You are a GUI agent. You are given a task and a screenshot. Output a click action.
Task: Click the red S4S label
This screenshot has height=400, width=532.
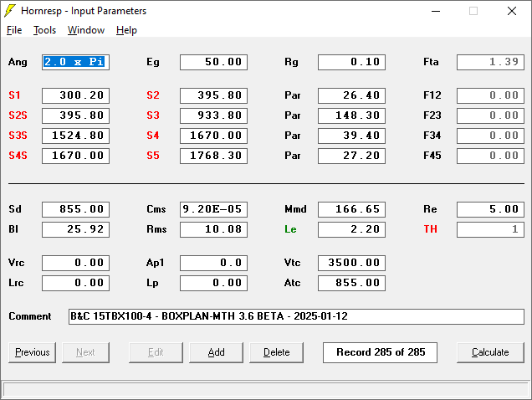(x=18, y=156)
